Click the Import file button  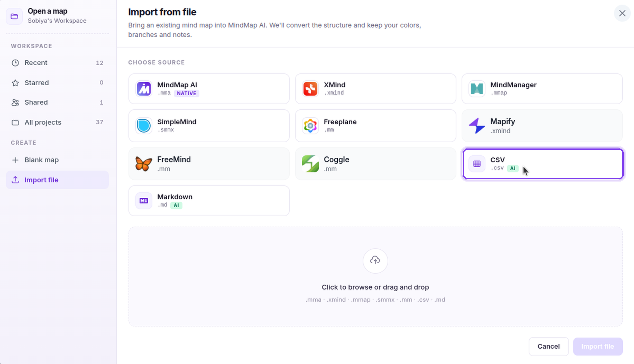pyautogui.click(x=598, y=346)
